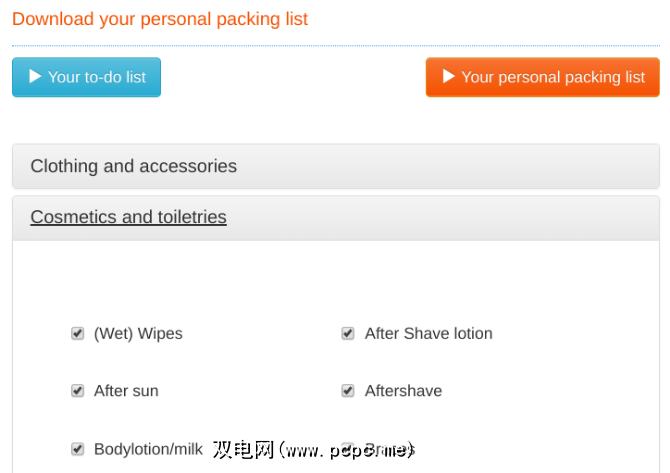The image size is (670, 473).
Task: Untick the Bodylotion/milk checkbox
Action: (78, 449)
